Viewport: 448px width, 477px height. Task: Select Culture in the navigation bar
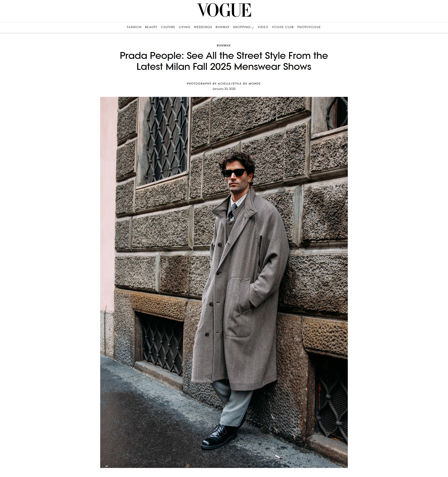click(168, 27)
